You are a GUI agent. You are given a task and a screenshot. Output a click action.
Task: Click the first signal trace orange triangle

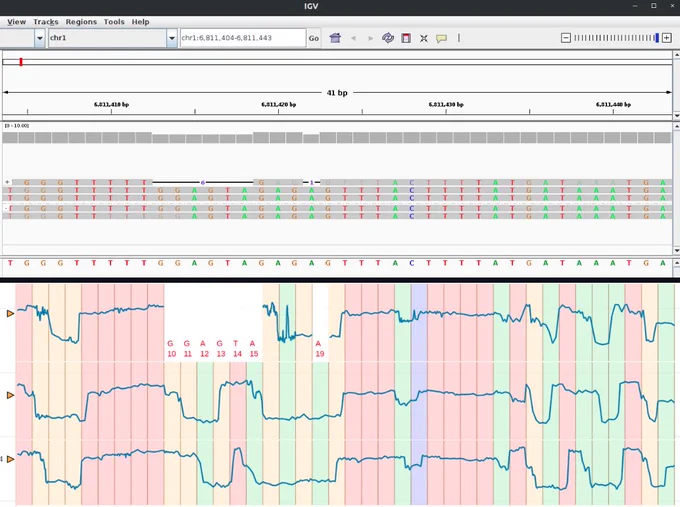(10, 313)
